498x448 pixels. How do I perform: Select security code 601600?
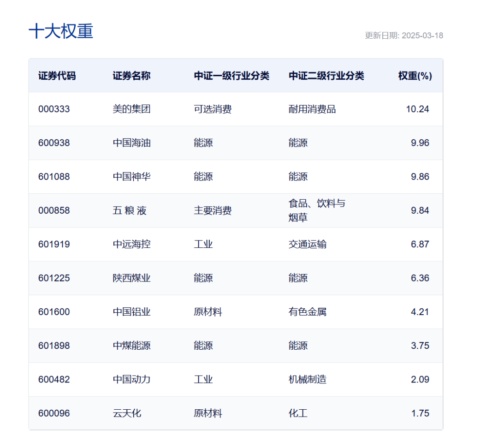pyautogui.click(x=54, y=312)
